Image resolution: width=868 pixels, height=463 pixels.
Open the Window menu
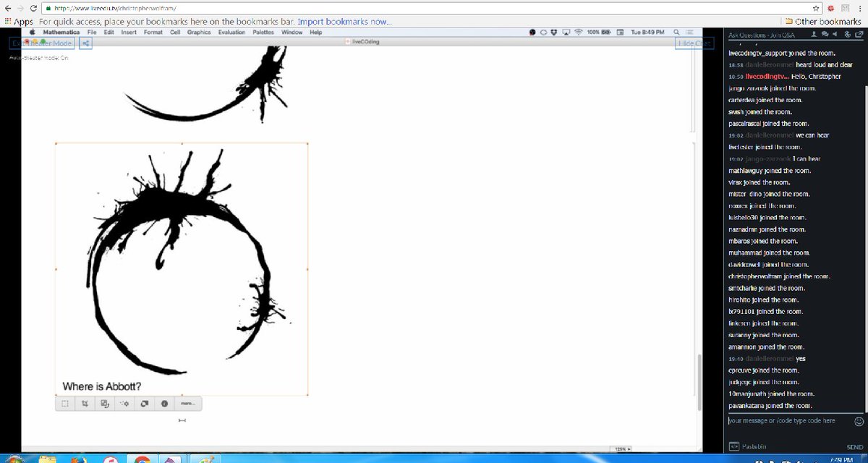tap(292, 33)
